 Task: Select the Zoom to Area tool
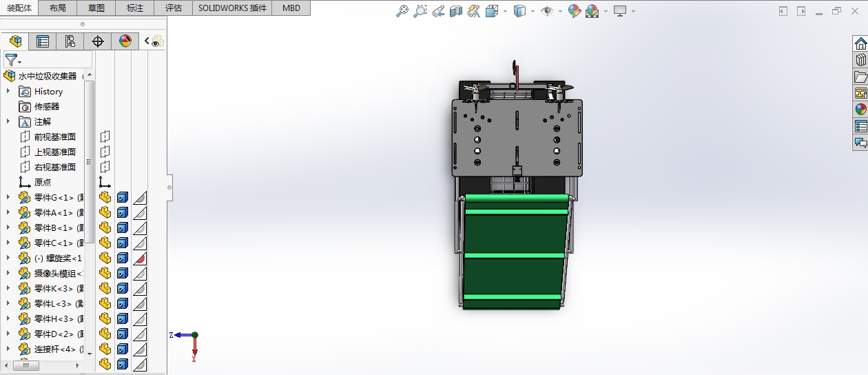coord(420,11)
